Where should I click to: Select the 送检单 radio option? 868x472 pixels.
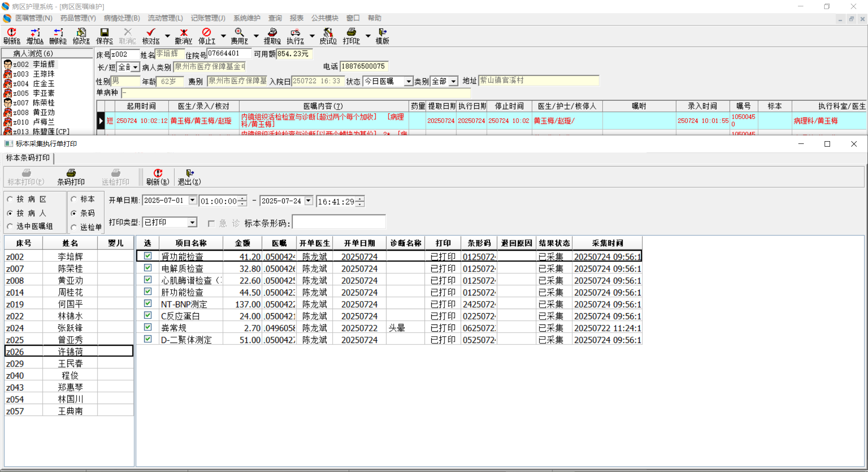click(x=74, y=227)
